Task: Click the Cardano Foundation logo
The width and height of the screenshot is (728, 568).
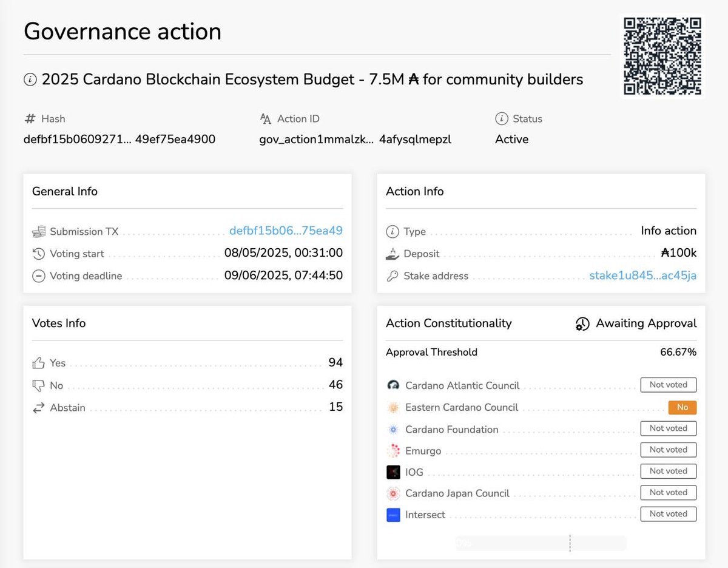Action: pos(393,429)
